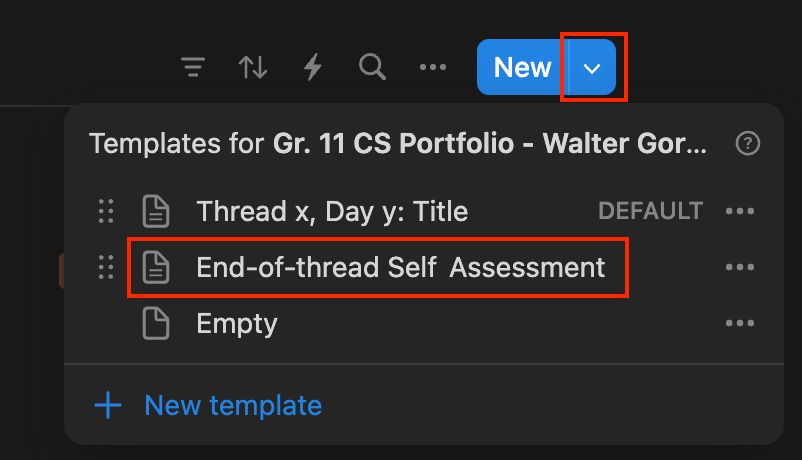Click the templates help question mark icon

pyautogui.click(x=747, y=144)
